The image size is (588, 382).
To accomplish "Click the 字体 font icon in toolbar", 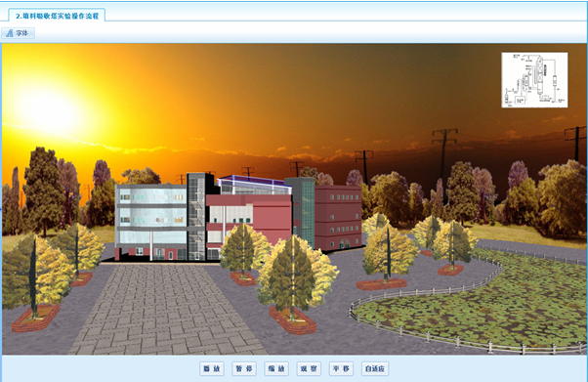I will pos(10,33).
